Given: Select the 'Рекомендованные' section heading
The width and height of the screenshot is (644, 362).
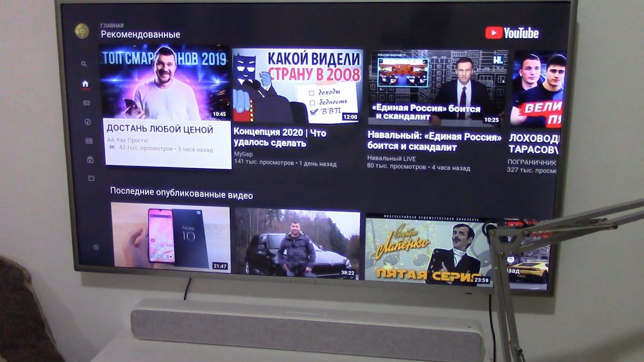Looking at the screenshot, I should pos(140,35).
